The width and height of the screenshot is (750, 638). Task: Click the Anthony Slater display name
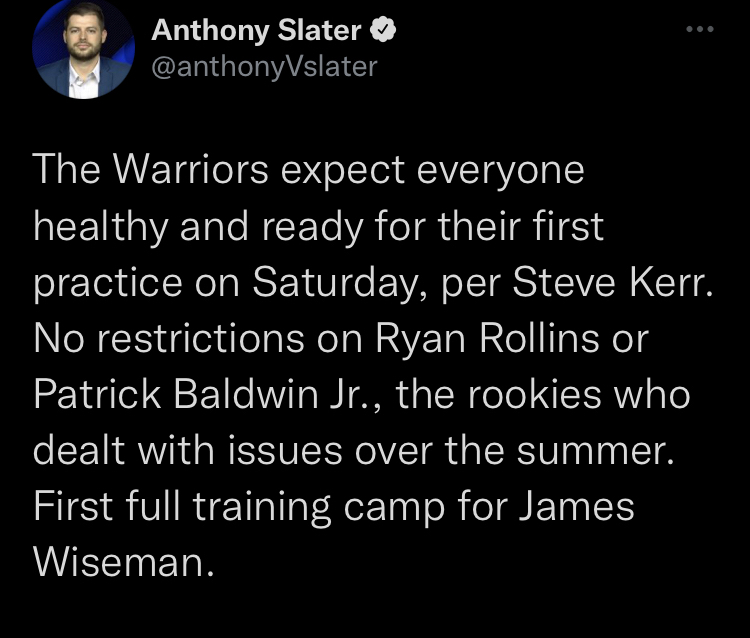(256, 30)
